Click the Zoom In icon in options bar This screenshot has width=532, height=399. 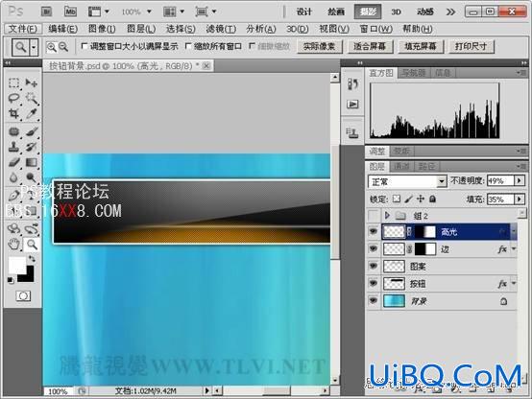(51, 47)
